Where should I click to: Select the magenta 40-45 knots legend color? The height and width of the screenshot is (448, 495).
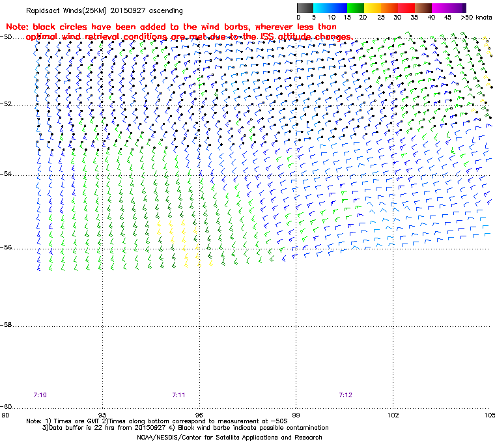point(440,8)
